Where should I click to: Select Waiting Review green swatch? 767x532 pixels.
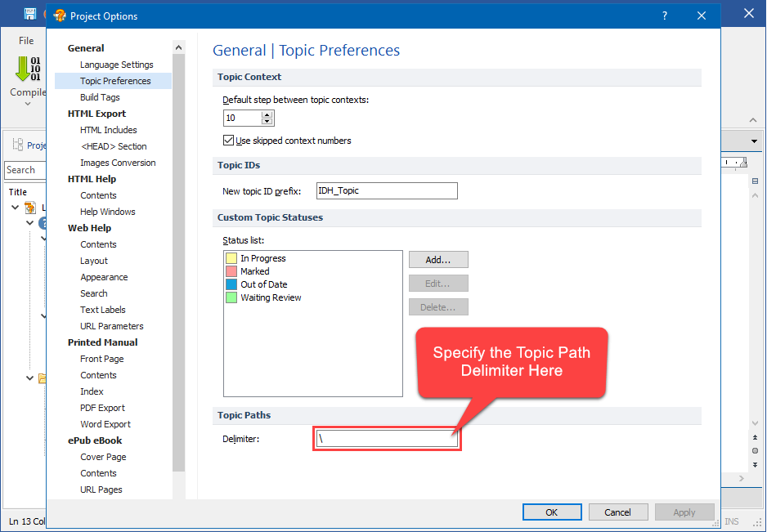point(231,297)
